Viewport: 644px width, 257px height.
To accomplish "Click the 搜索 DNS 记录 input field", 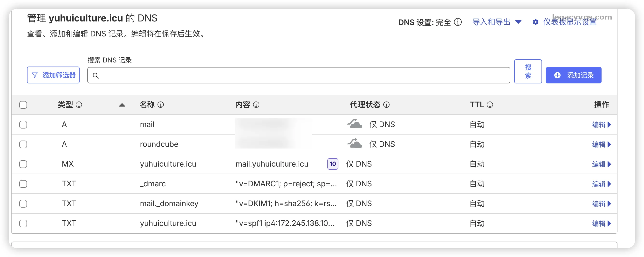I will point(299,75).
